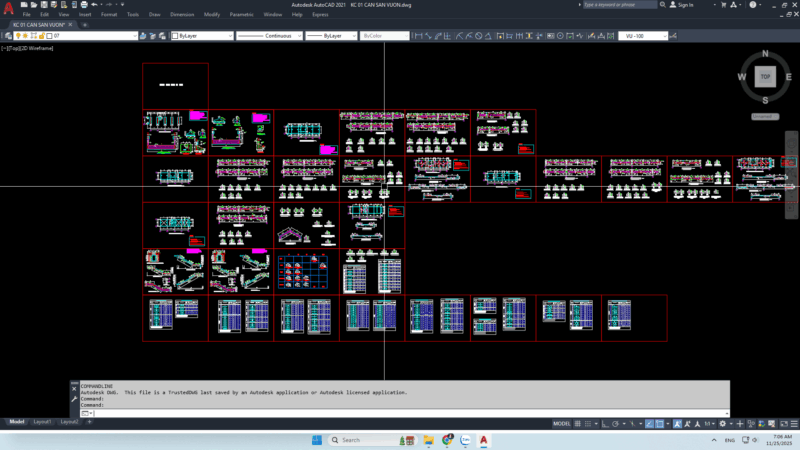Click the Undo arrow in quick access toolbar
Viewport: 800px width, 450px height.
point(92,4)
